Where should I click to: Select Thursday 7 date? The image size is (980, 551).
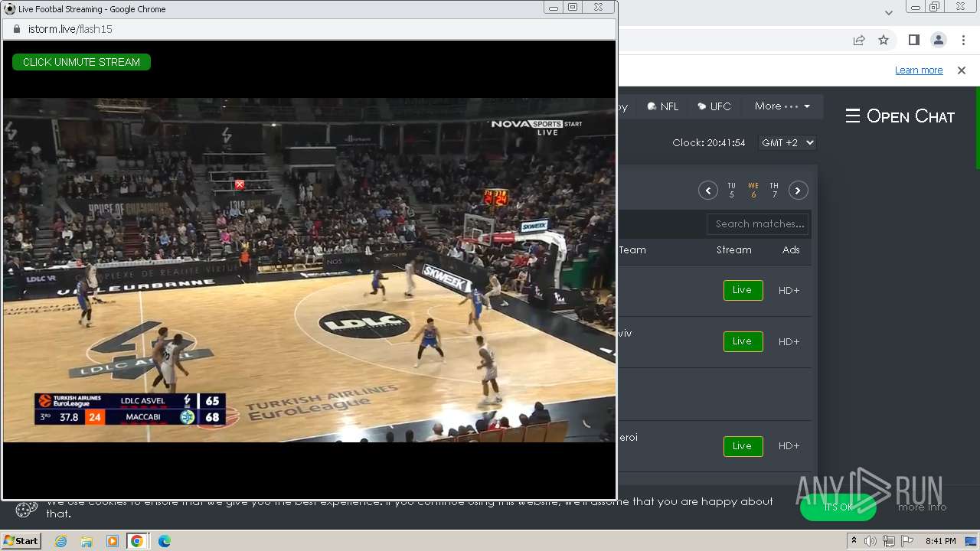click(774, 190)
